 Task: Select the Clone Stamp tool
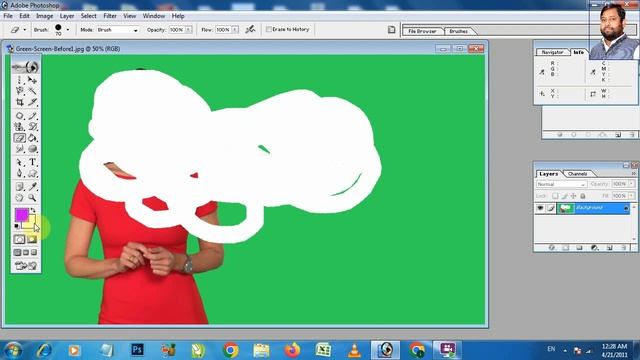click(x=20, y=127)
